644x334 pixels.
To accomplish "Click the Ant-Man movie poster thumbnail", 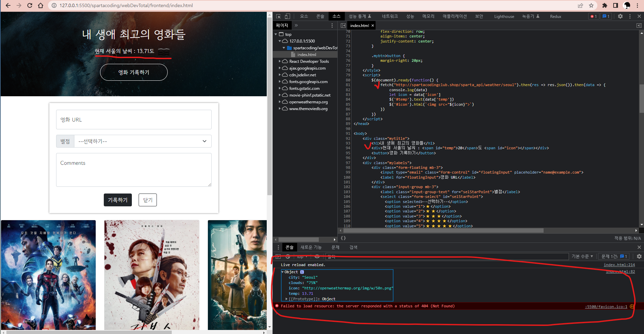I will pos(48,275).
